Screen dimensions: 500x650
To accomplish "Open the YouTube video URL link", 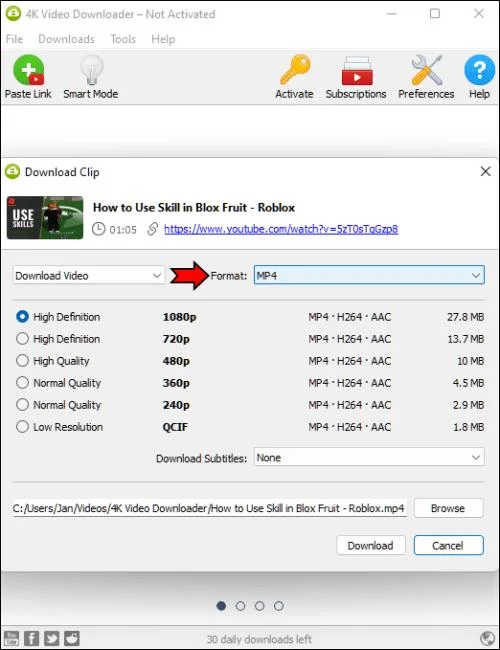I will click(x=281, y=229).
